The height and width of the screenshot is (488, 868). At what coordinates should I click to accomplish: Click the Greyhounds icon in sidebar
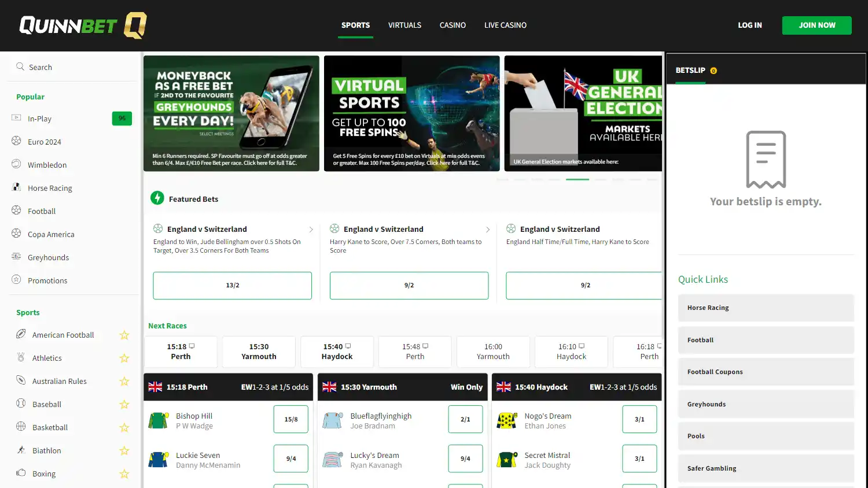click(x=16, y=257)
